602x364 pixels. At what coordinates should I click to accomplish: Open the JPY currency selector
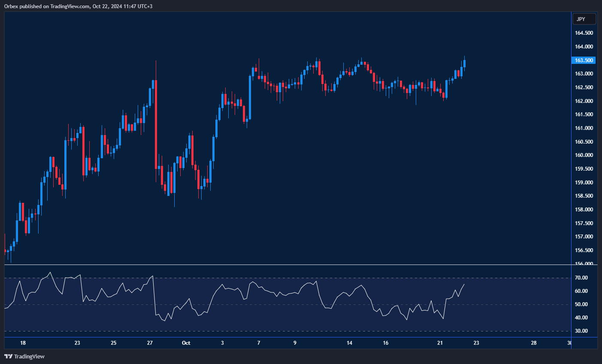tap(584, 19)
